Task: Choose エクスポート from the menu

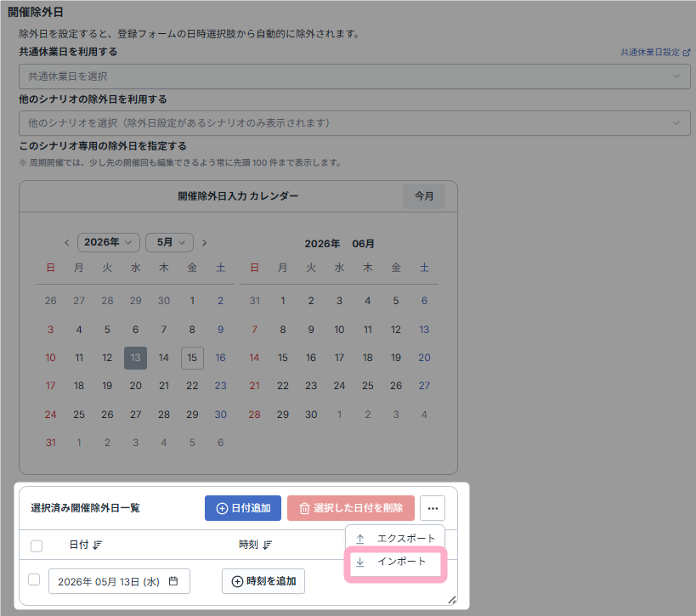Action: (395, 539)
